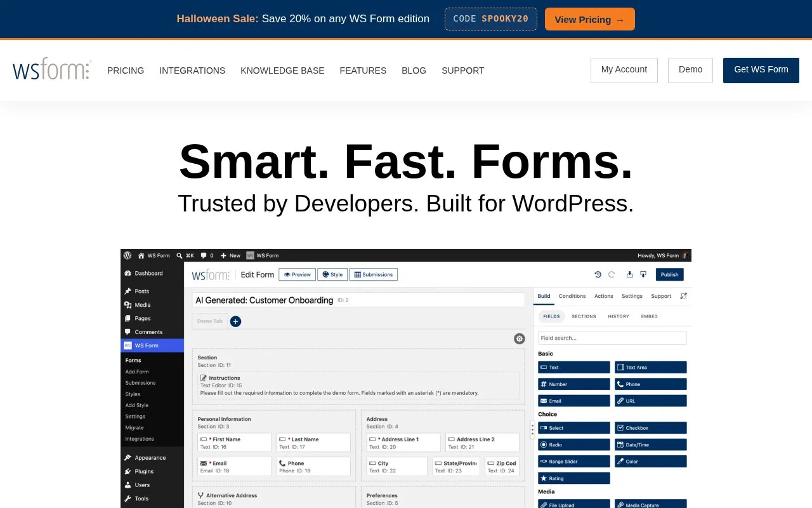Image resolution: width=812 pixels, height=508 pixels.
Task: Click the comments bubble in the admin bar
Action: pos(204,255)
